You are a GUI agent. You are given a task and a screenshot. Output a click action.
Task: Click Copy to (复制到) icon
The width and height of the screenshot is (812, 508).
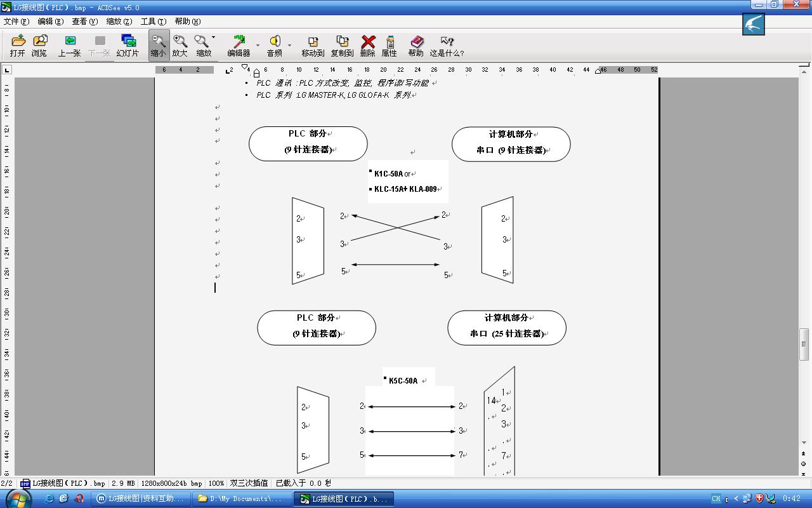coord(342,46)
